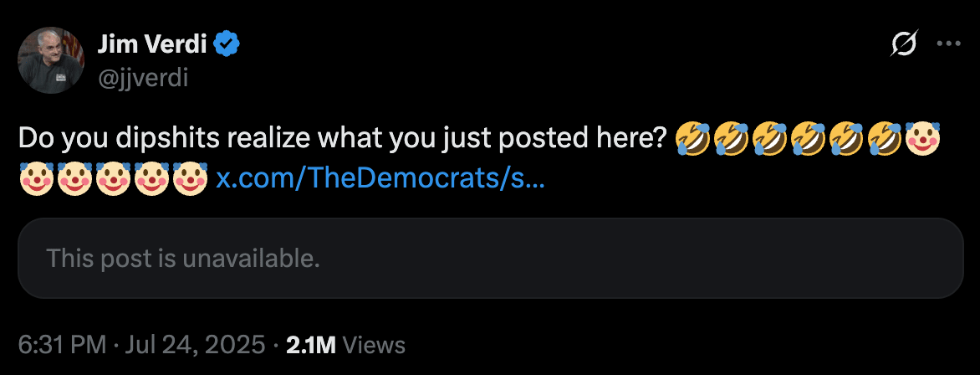Click the "This post is unavailable" card

tap(491, 258)
